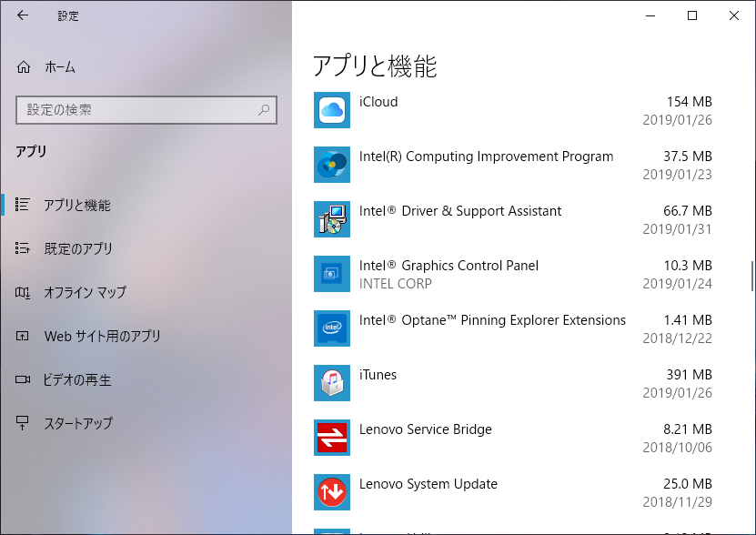Select Lenovo Service Bridge entry

pyautogui.click(x=425, y=429)
